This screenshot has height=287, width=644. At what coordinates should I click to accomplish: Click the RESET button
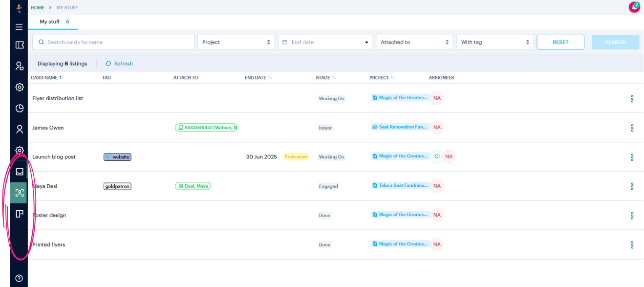[560, 42]
